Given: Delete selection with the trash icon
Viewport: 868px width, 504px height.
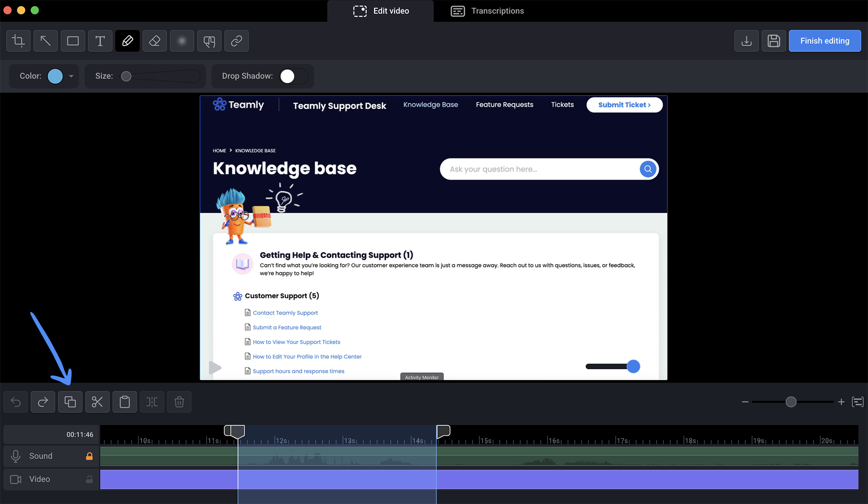Looking at the screenshot, I should coord(179,402).
